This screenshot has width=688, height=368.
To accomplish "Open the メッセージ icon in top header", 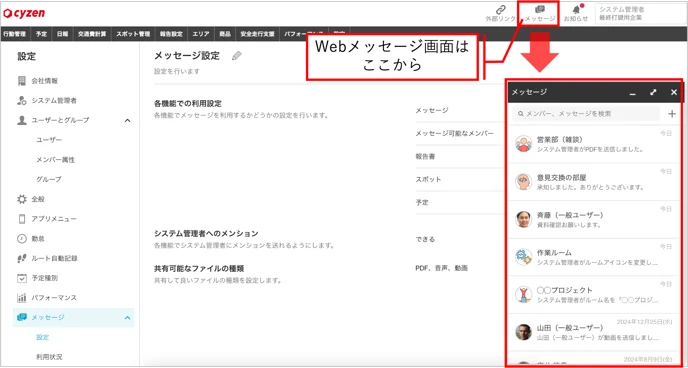I will (540, 14).
